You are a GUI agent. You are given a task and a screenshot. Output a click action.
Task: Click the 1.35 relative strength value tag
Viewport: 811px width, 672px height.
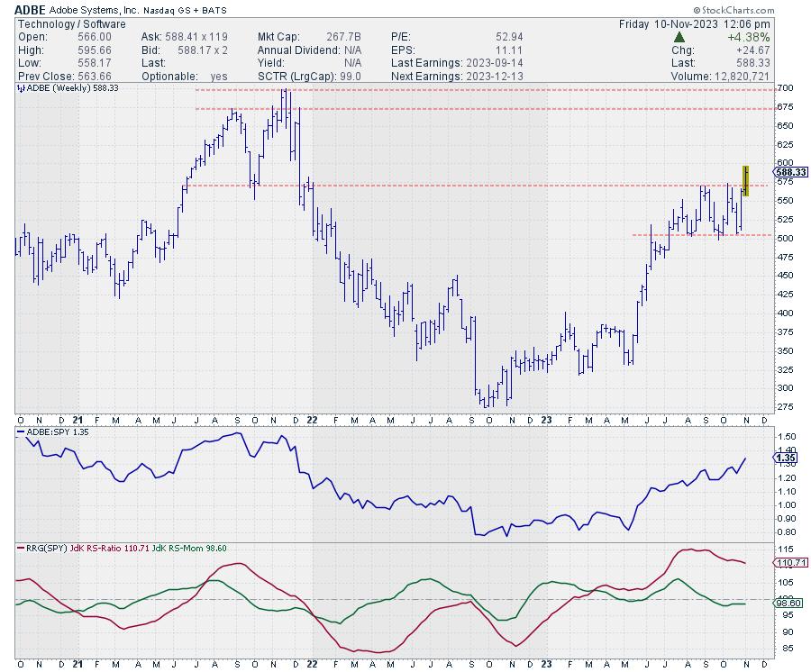point(785,458)
